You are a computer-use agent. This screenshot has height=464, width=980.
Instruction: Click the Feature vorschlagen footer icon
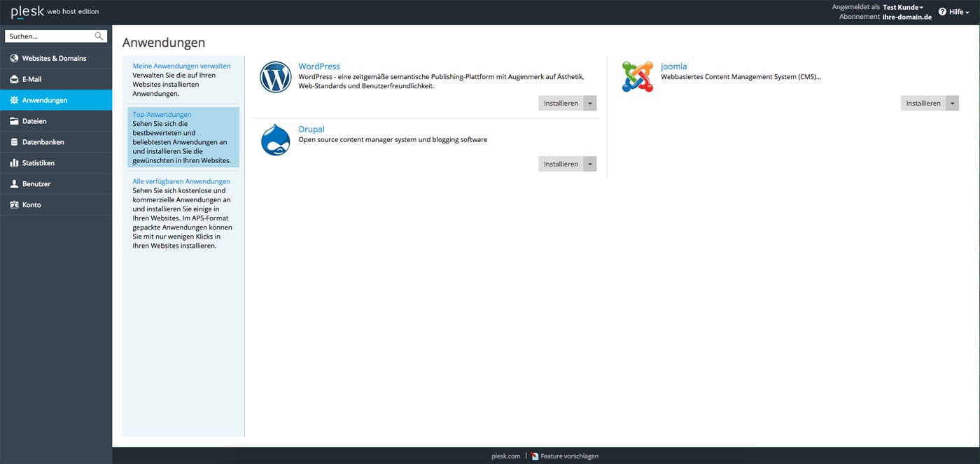535,456
